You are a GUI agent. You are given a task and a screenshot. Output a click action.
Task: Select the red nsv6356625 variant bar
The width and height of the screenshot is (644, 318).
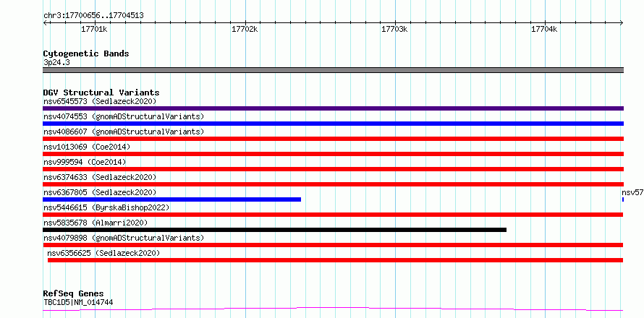coord(335,260)
